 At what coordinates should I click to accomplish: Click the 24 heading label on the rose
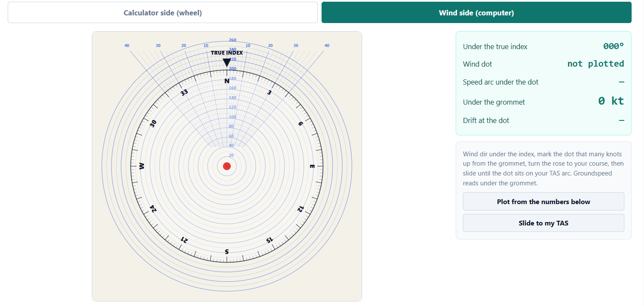153,208
